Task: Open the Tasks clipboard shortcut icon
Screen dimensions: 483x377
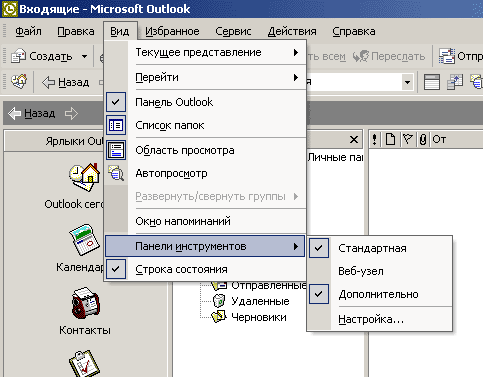Action: point(84,363)
